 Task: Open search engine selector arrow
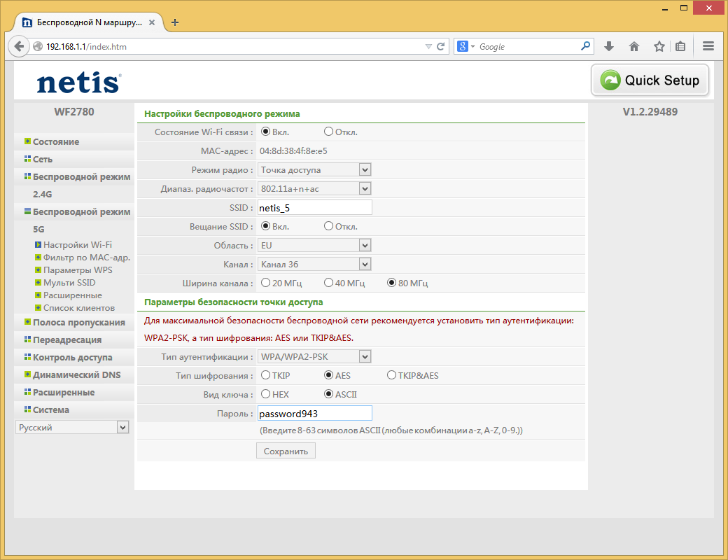point(472,46)
